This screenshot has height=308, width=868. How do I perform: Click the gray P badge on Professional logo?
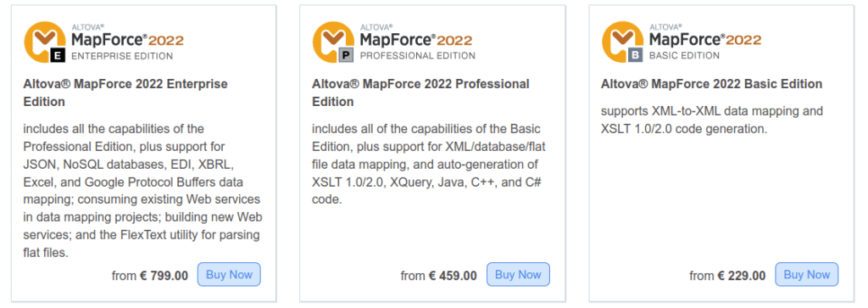[x=347, y=55]
